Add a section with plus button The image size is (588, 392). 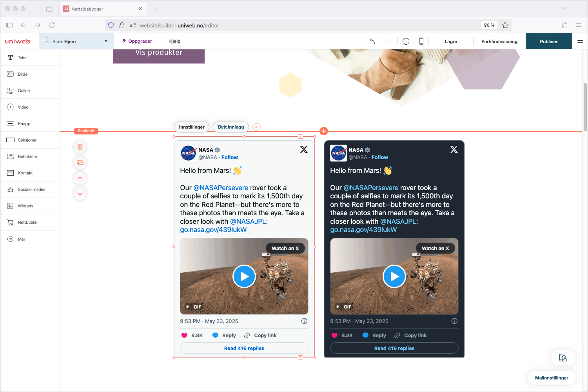[x=323, y=131]
